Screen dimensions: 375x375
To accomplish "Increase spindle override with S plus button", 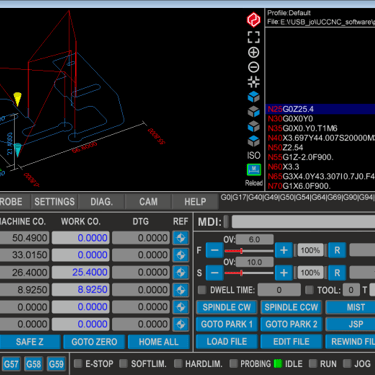I will point(284,273).
